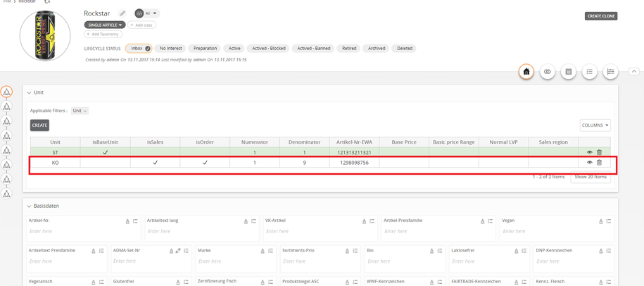Open the checklist tab icon
644x286 pixels.
tap(589, 72)
